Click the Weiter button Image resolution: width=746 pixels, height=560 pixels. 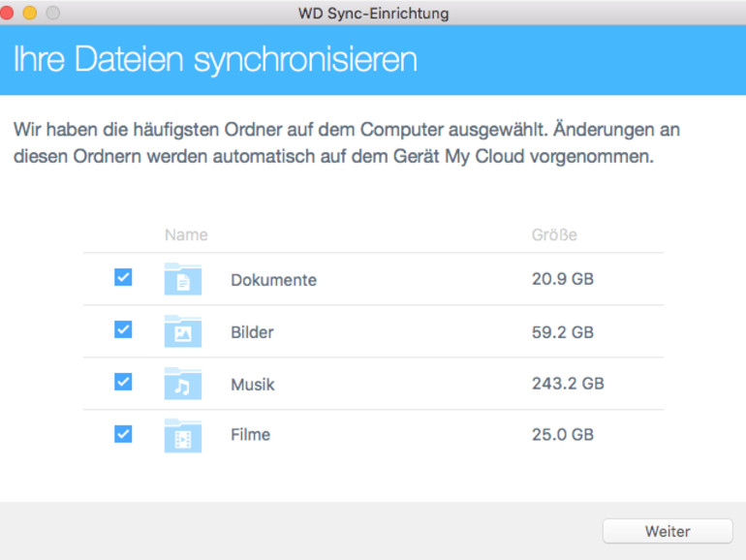coord(668,531)
